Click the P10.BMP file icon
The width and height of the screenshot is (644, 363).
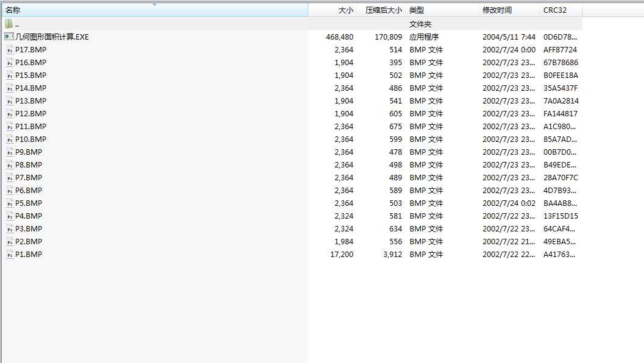pos(10,139)
